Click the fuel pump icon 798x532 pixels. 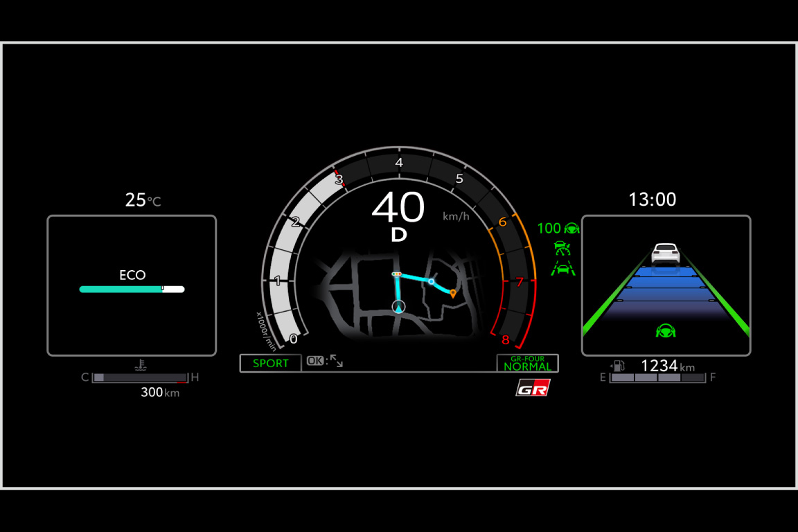[619, 366]
